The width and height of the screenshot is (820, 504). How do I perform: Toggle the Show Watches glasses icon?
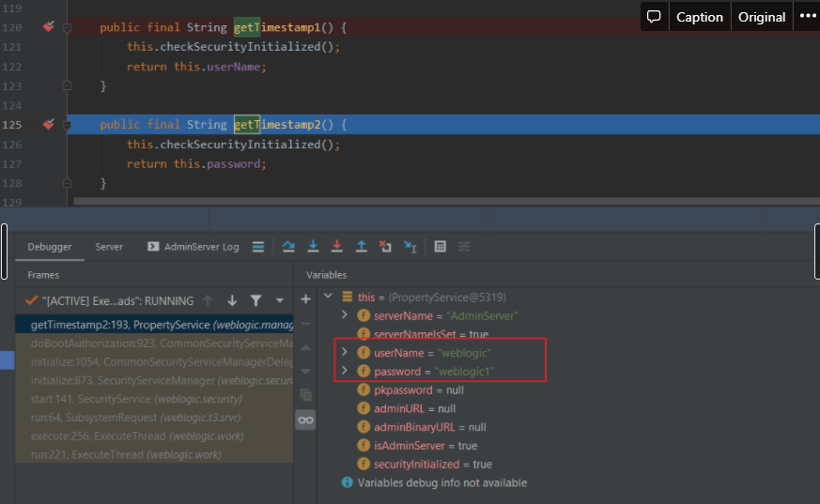[306, 420]
